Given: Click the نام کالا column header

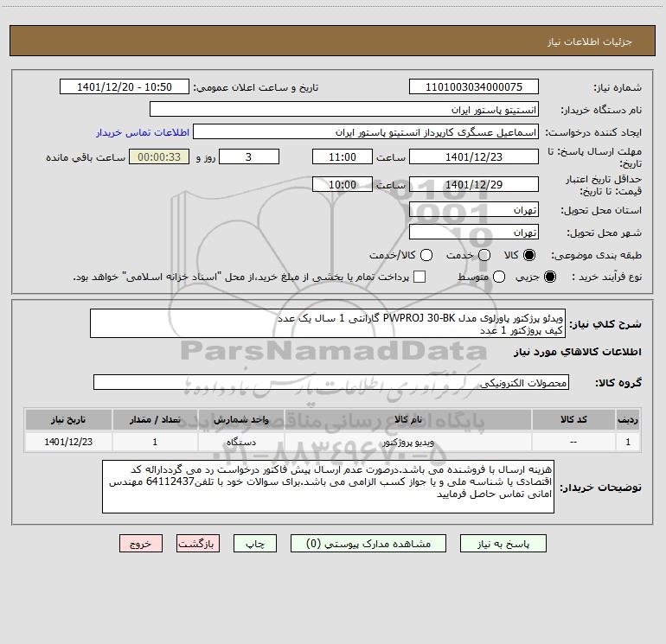Looking at the screenshot, I should [407, 419].
